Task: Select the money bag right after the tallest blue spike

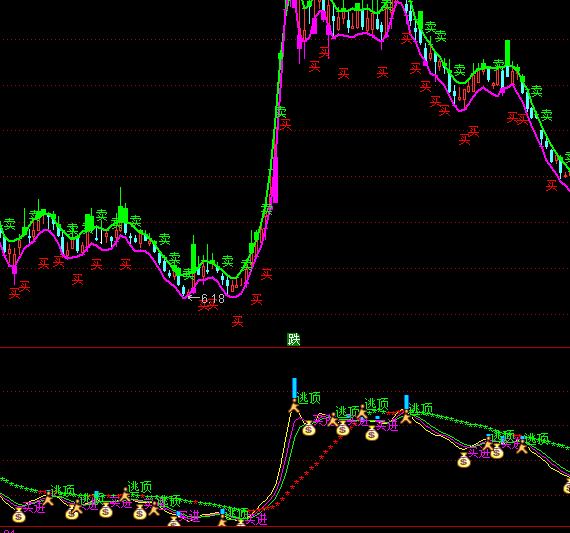Action: [309, 429]
